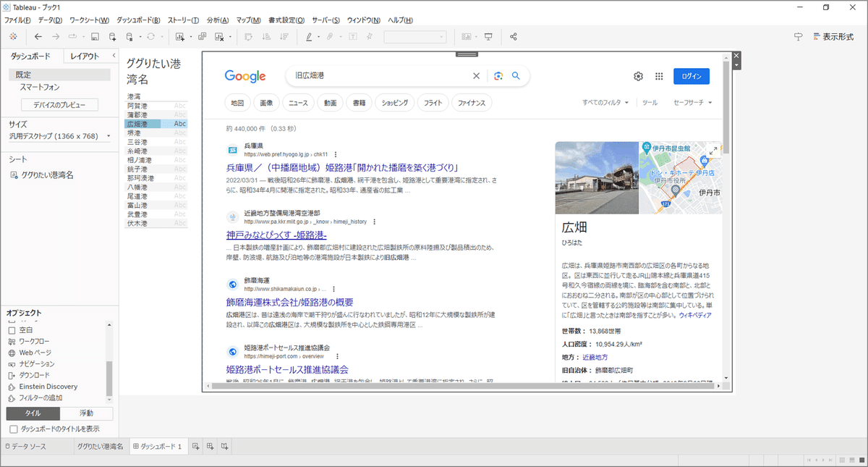Click the Google Apps grid icon
The width and height of the screenshot is (868, 467).
tap(659, 76)
